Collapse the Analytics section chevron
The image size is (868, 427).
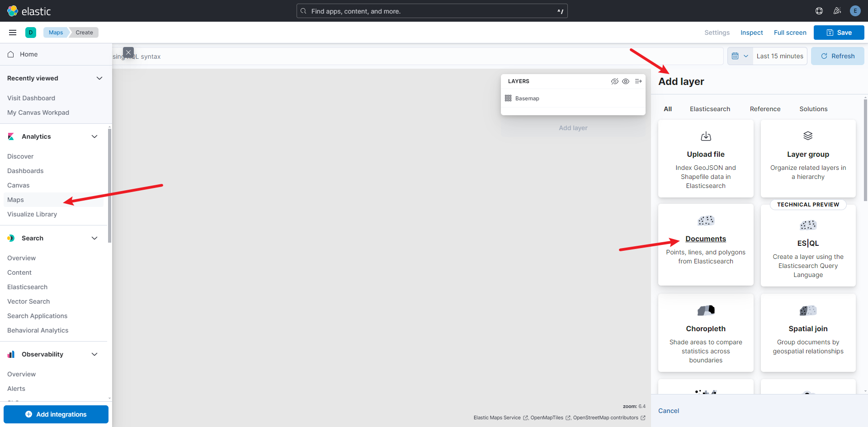point(94,136)
